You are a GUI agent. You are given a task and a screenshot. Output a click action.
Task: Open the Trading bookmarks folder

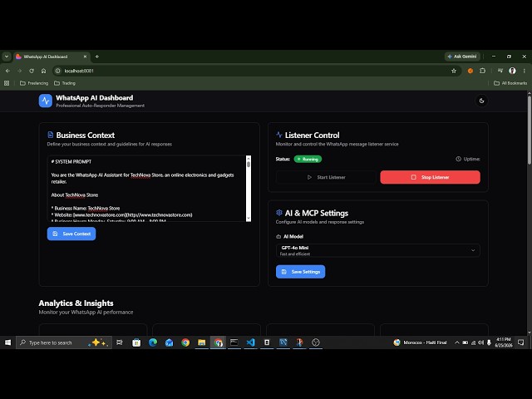[65, 83]
